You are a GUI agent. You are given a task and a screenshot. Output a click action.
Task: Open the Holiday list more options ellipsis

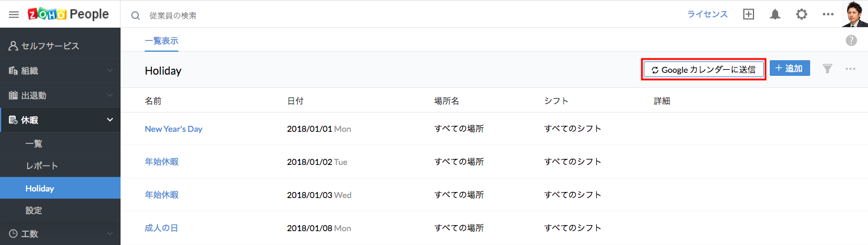click(x=851, y=69)
